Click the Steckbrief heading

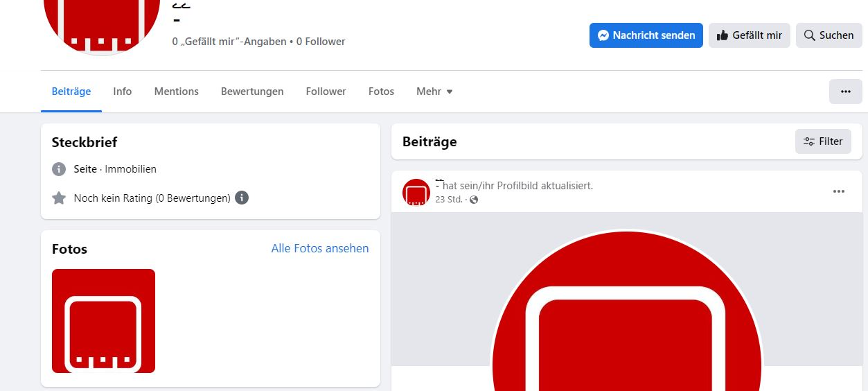85,142
